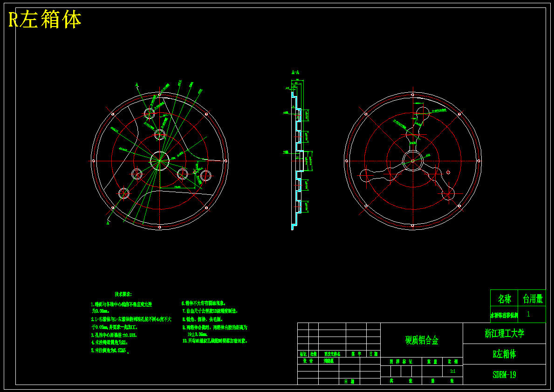Screen dimensions: 554x392
Task: Click note 4 "未注铸造圆角为R1"
Action: pyautogui.click(x=109, y=343)
